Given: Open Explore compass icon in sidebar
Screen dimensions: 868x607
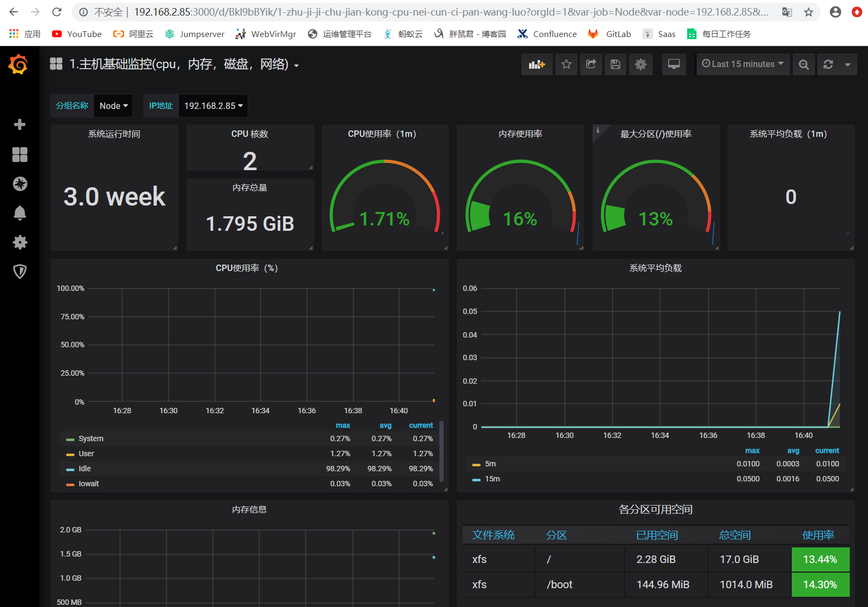Looking at the screenshot, I should pyautogui.click(x=20, y=184).
